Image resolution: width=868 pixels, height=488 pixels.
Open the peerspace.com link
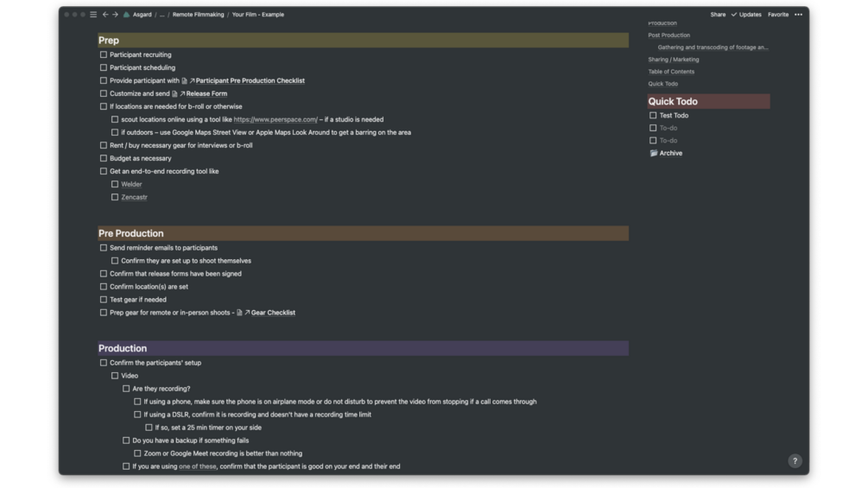(x=276, y=120)
